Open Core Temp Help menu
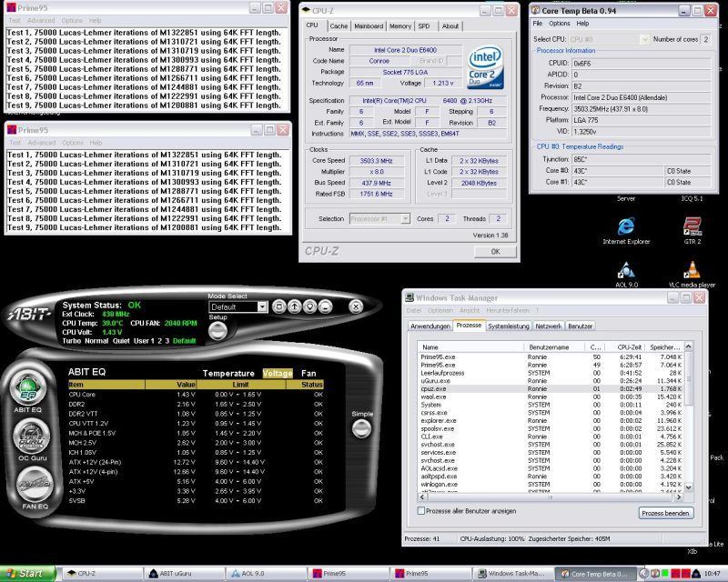 582,24
